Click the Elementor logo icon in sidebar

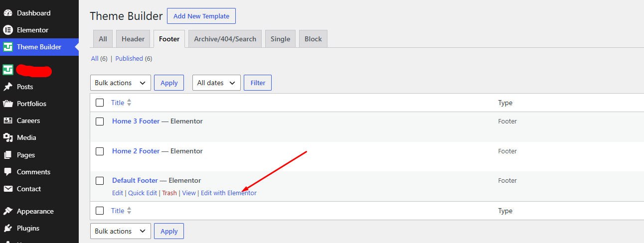tap(7, 30)
